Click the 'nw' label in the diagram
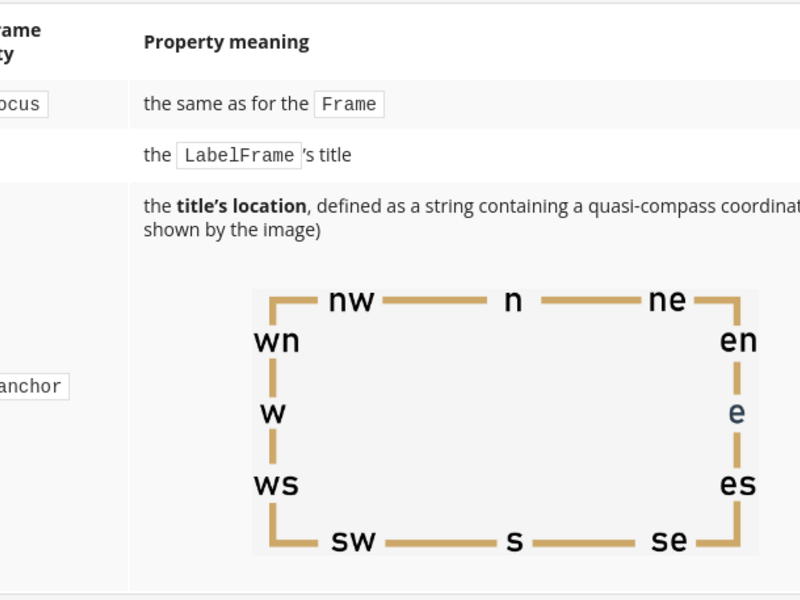This screenshot has width=800, height=600. tap(352, 301)
